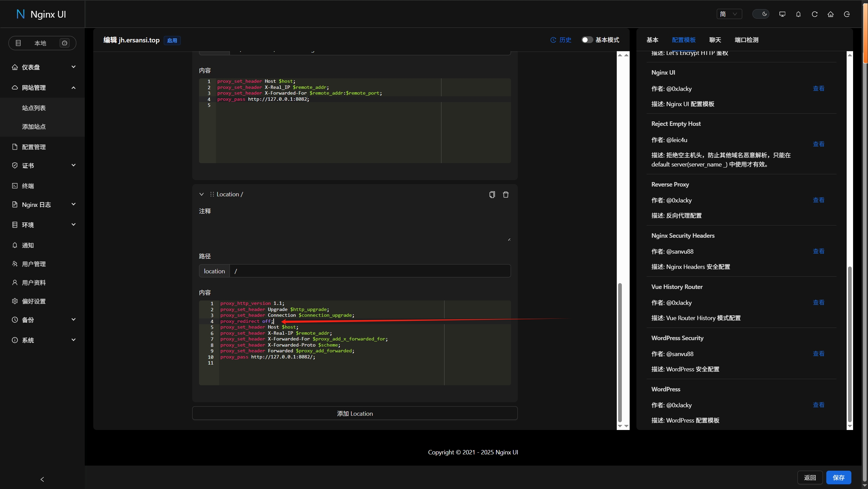868x489 pixels.
Task: Switch to the 聊天 tab
Action: click(715, 40)
